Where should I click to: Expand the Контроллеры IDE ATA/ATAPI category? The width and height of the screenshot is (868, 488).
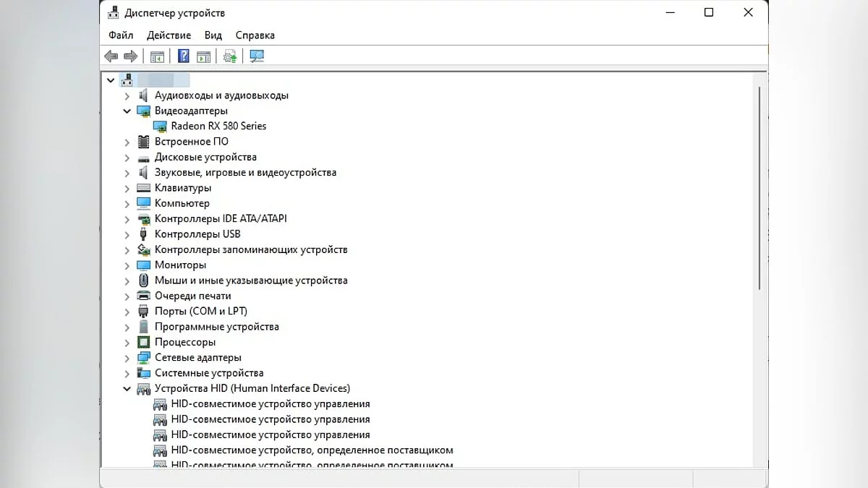[127, 219]
